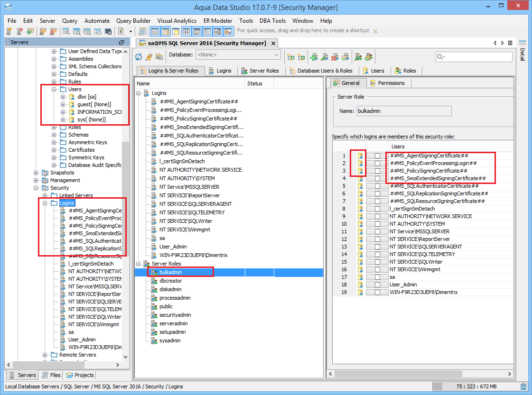Click the login grid properties icon
Screen dimensions: 532x395
pos(345,57)
